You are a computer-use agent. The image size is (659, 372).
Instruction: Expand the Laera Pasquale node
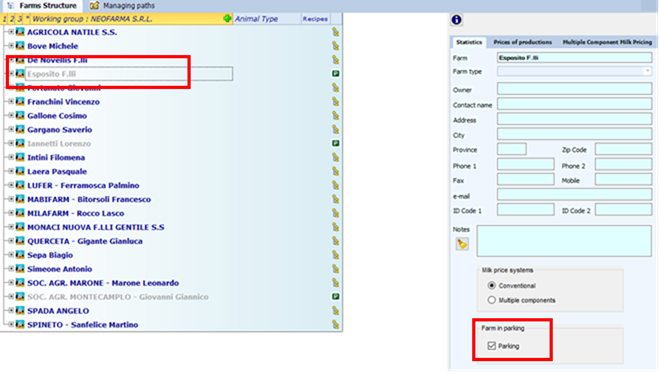pos(11,171)
